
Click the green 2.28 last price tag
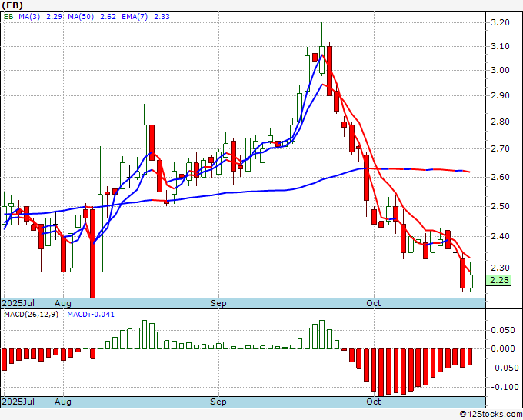coord(499,280)
